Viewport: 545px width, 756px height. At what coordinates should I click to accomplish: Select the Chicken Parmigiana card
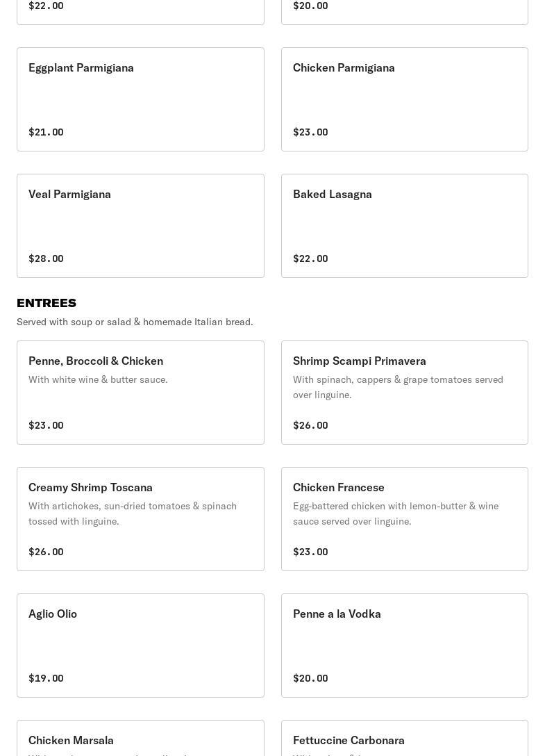(404, 99)
